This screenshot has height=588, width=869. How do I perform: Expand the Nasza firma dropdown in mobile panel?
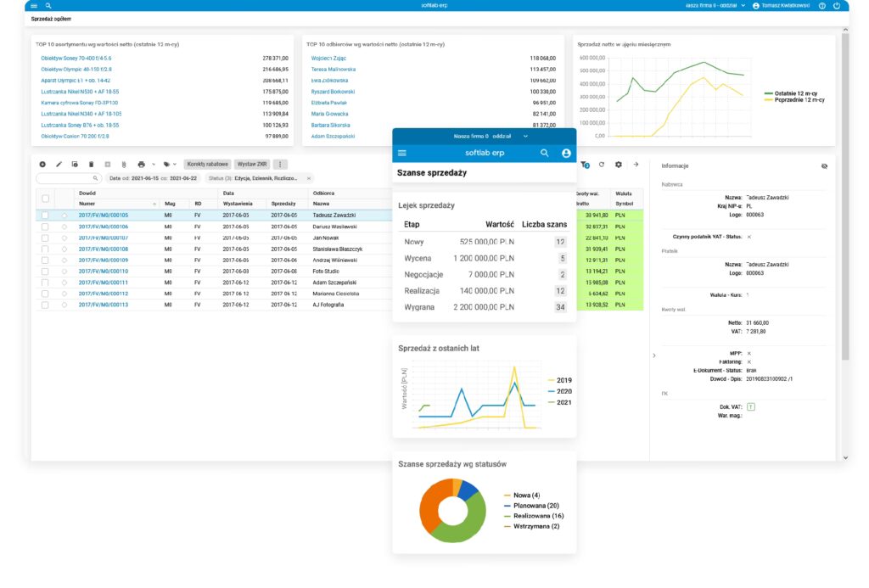pyautogui.click(x=525, y=136)
